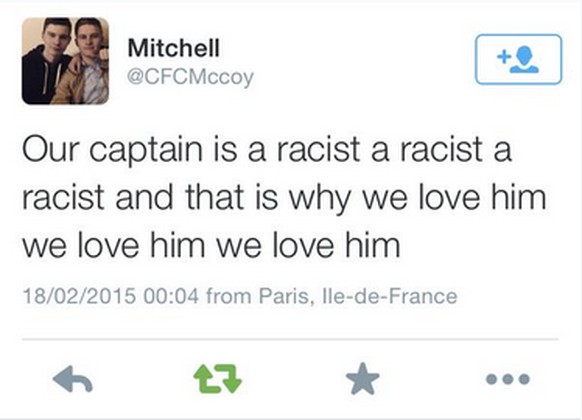Reply to Mitchell's tweet
The width and height of the screenshot is (582, 420).
tap(72, 379)
